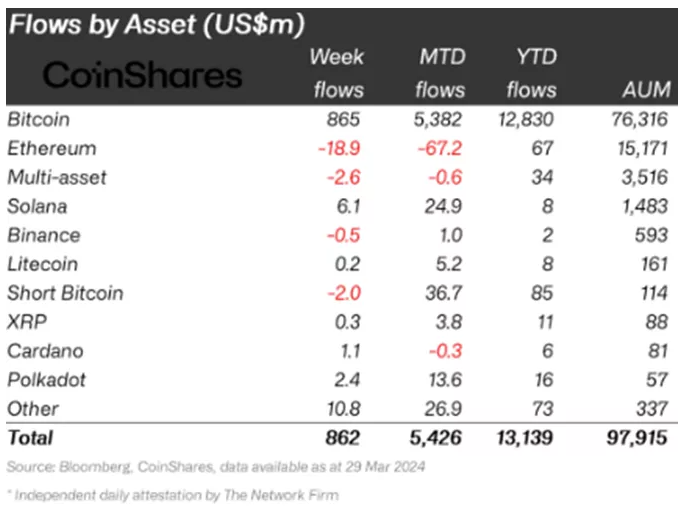Select the Bitcoin row label

tap(37, 119)
